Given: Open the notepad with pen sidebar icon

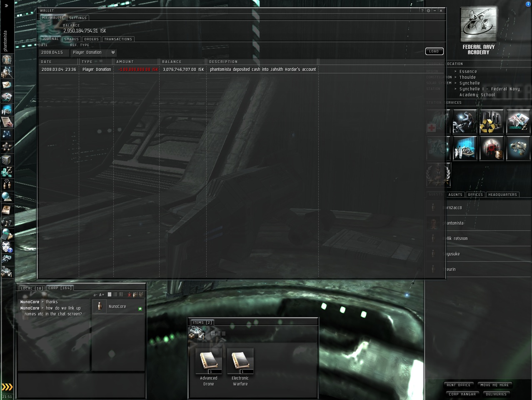Looking at the screenshot, I should 7,122.
